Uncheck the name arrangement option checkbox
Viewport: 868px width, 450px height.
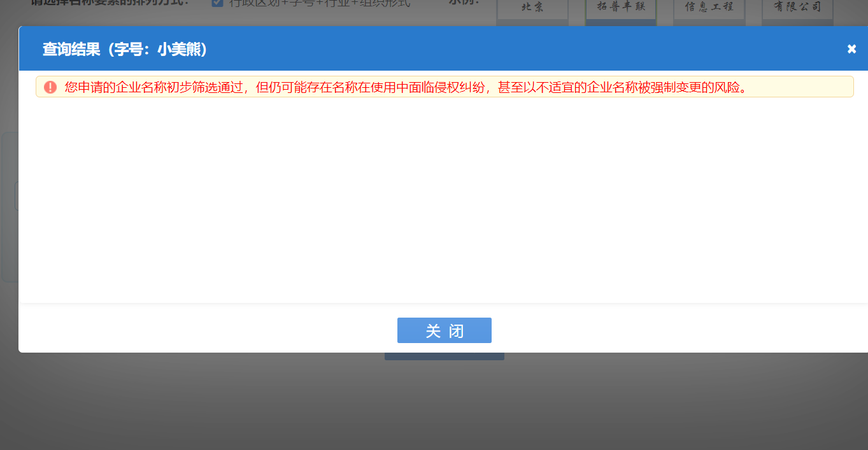pyautogui.click(x=216, y=3)
